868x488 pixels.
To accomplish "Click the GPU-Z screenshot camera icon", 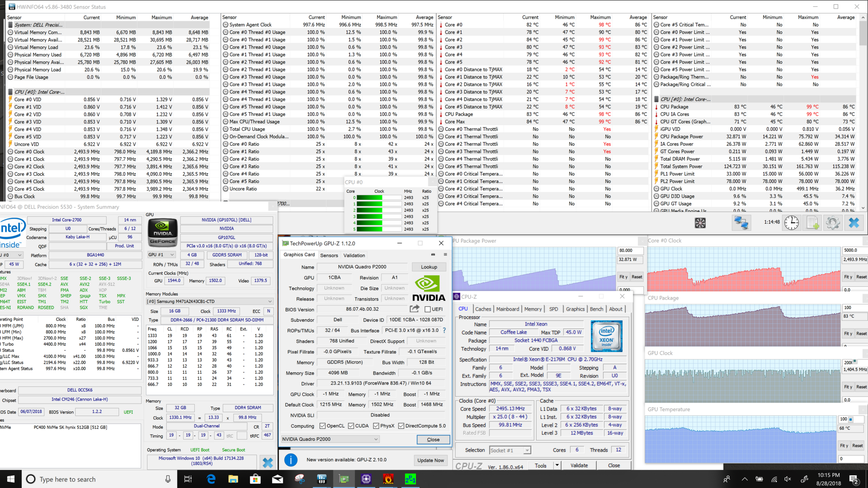I will tap(433, 255).
